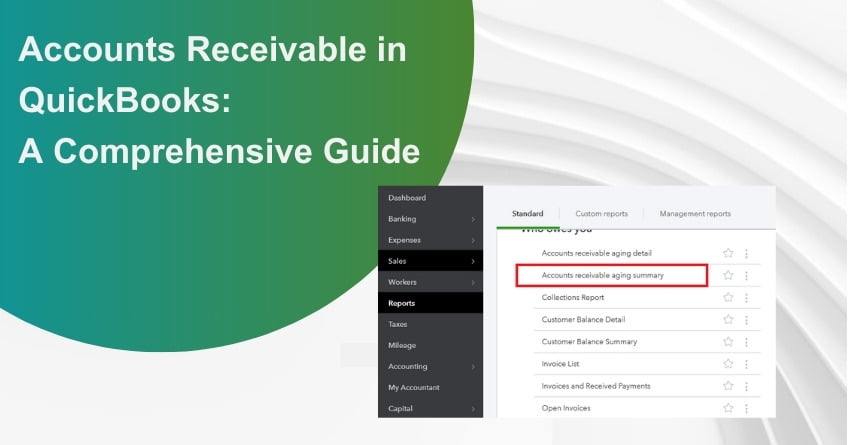Viewport: 851px width, 445px height.
Task: Expand the Accounting submenu arrow
Action: coord(473,367)
